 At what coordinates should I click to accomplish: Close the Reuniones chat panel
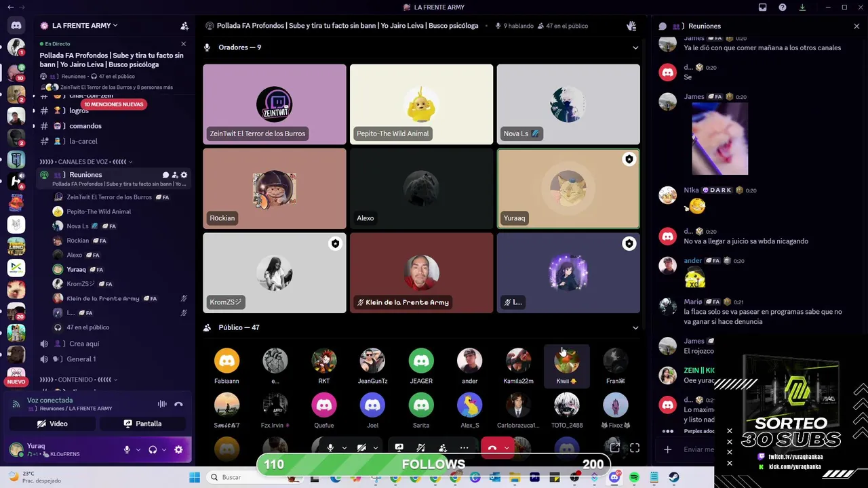point(856,26)
